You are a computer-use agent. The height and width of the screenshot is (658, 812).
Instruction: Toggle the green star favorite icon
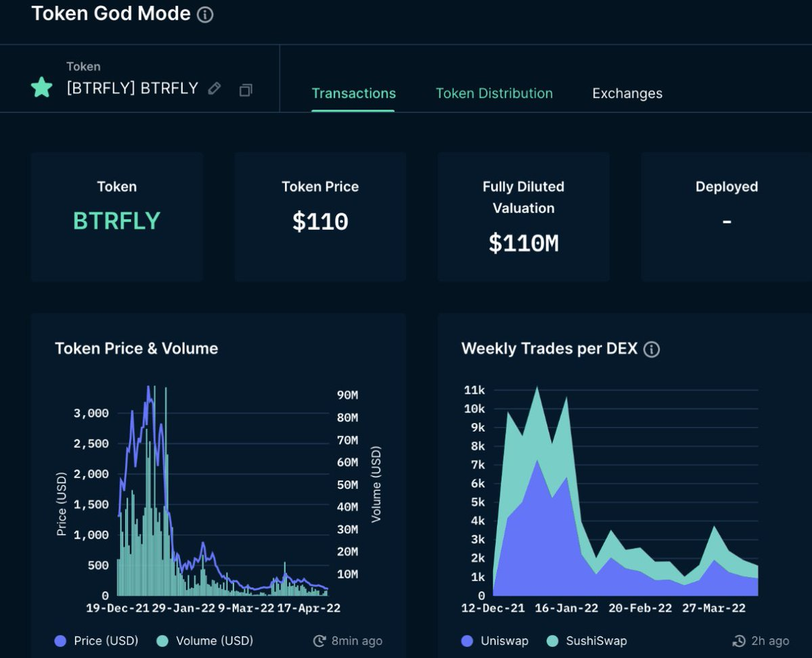(x=42, y=87)
